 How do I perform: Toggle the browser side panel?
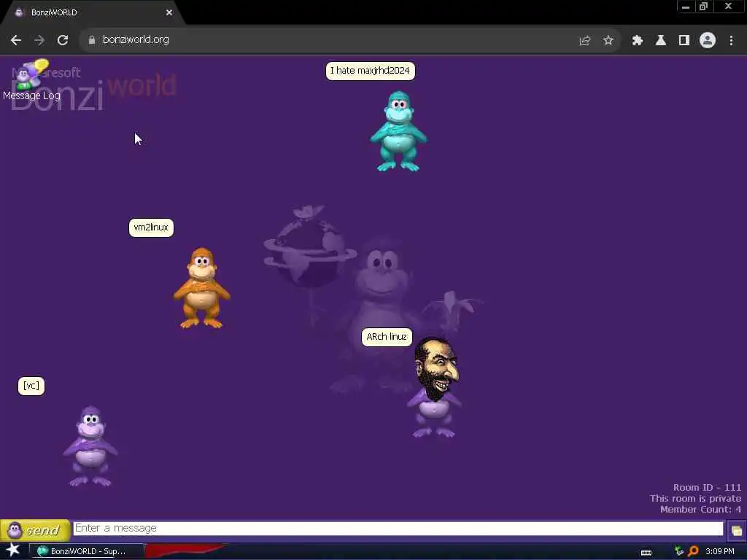(x=684, y=41)
